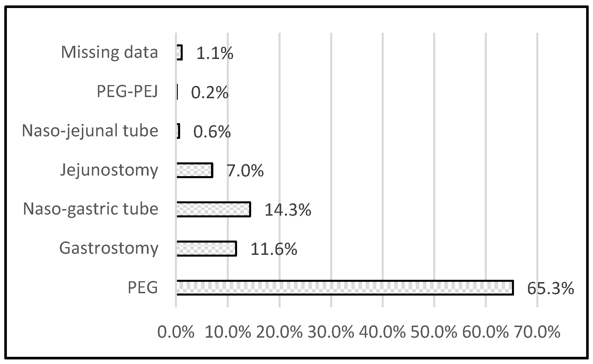The height and width of the screenshot is (364, 593).
Task: Select the 7.0% data label
Action: [x=245, y=171]
